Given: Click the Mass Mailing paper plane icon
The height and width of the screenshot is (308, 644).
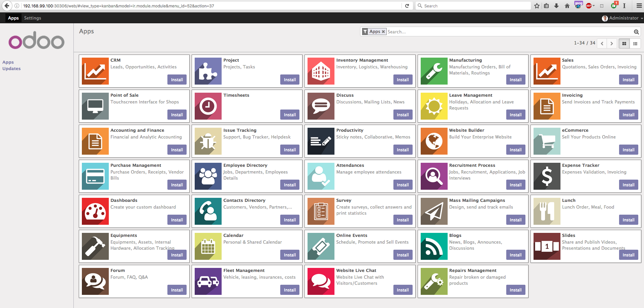Looking at the screenshot, I should (x=434, y=211).
